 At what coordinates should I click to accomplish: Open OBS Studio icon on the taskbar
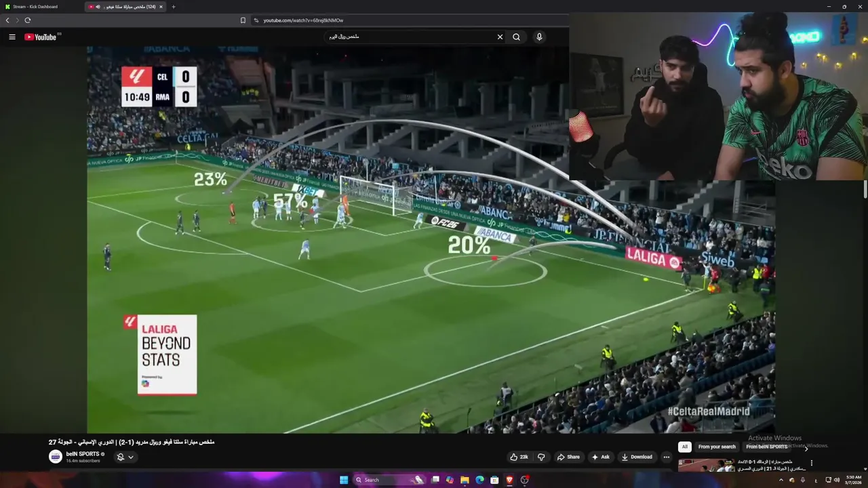[x=524, y=480]
